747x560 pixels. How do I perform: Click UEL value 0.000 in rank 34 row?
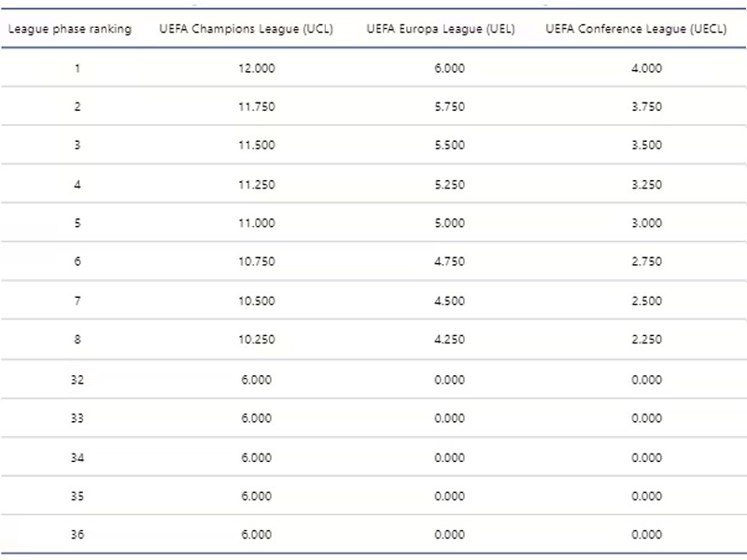(450, 457)
